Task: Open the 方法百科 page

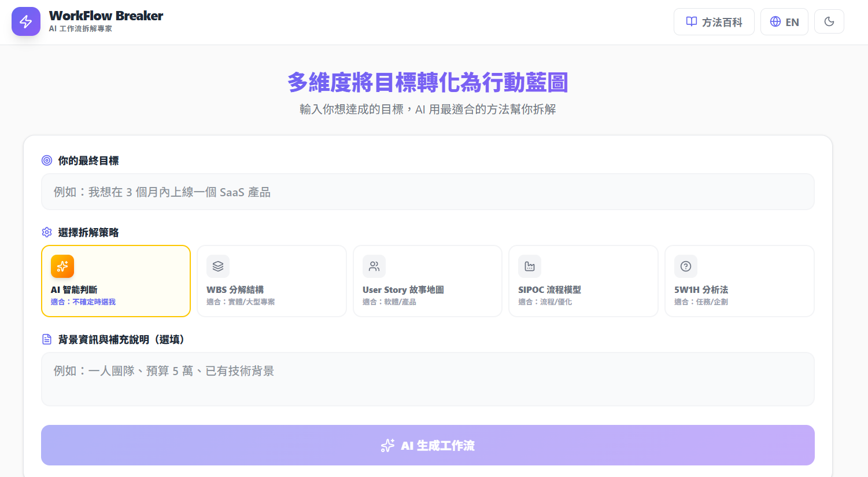Action: (x=714, y=21)
